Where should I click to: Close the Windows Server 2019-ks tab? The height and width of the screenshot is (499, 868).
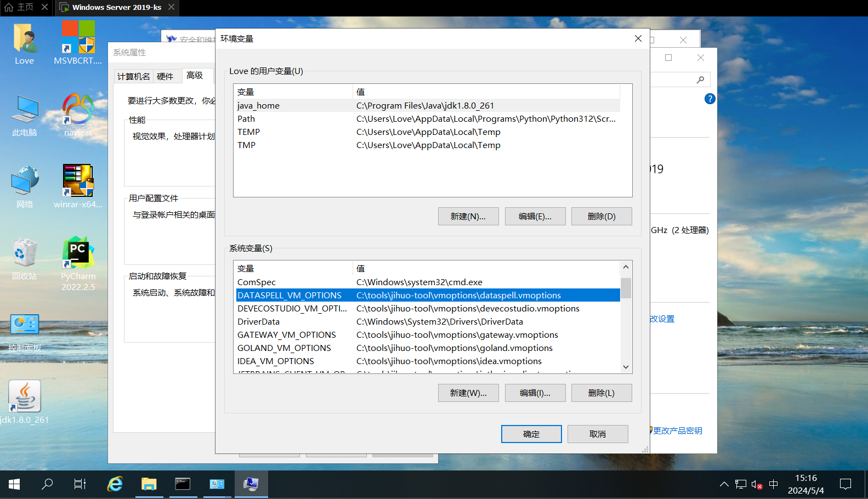click(x=172, y=7)
